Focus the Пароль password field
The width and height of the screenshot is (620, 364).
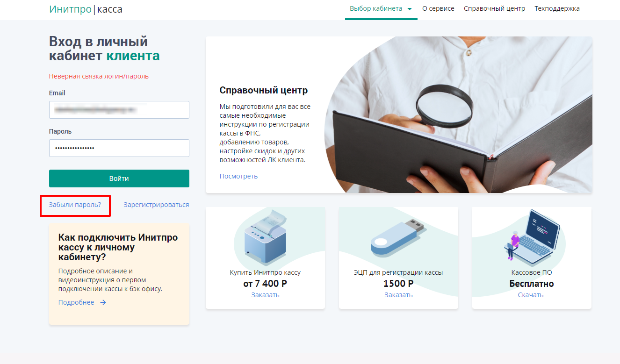(119, 148)
